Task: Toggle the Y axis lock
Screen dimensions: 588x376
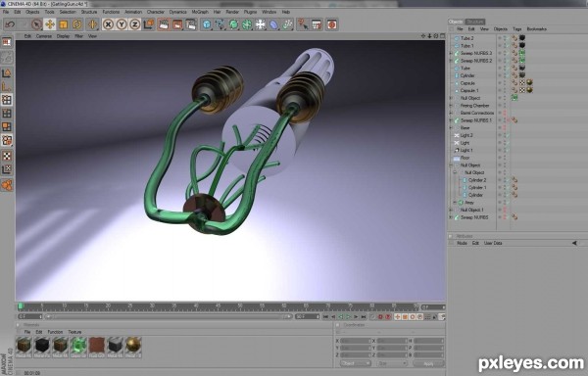Action: tap(122, 24)
